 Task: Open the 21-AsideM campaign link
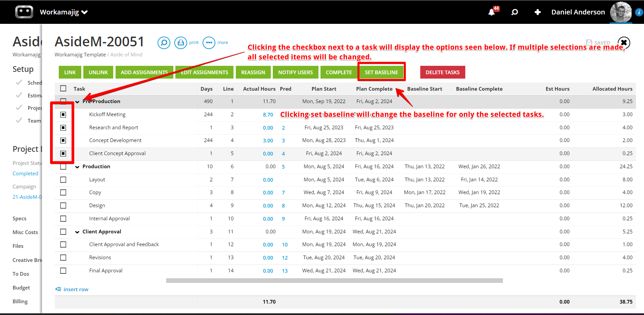coord(27,197)
